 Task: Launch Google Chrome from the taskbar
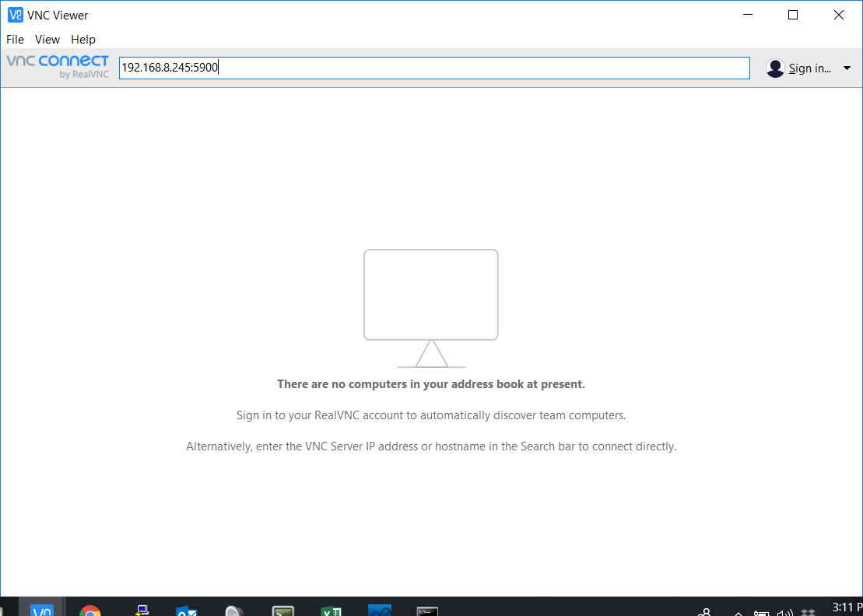click(x=92, y=609)
